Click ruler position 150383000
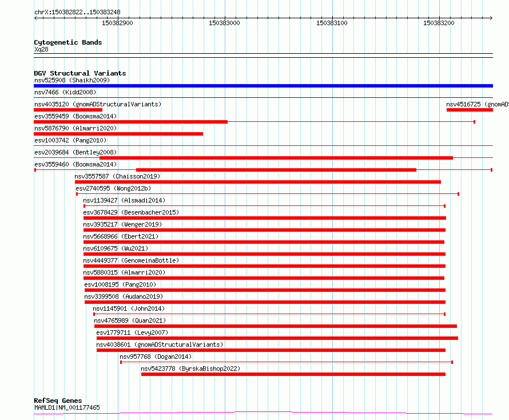Viewport: 509px width, 420px height. click(x=224, y=23)
